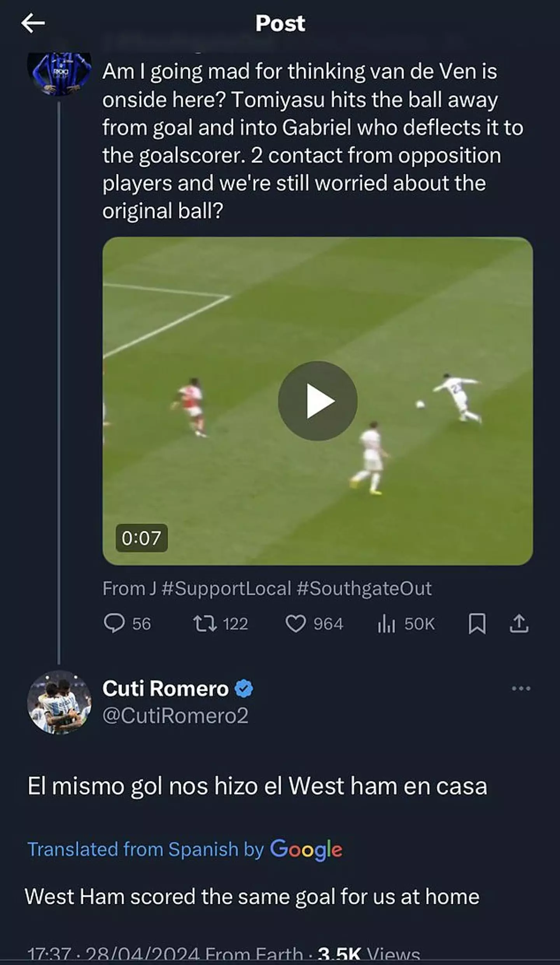Like the post with heart icon
Image resolution: width=560 pixels, height=965 pixels.
[x=296, y=623]
